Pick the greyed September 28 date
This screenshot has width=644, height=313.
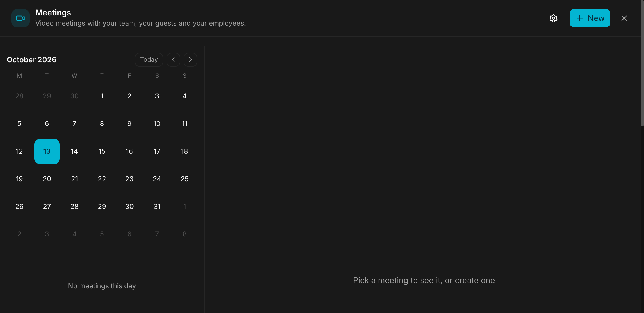(x=19, y=96)
